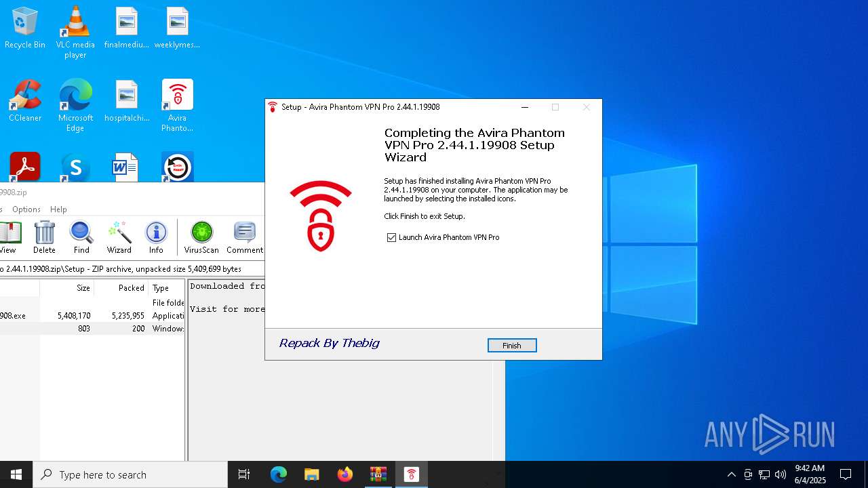Image resolution: width=868 pixels, height=488 pixels.
Task: Open Task View on taskbar
Action: pos(244,474)
